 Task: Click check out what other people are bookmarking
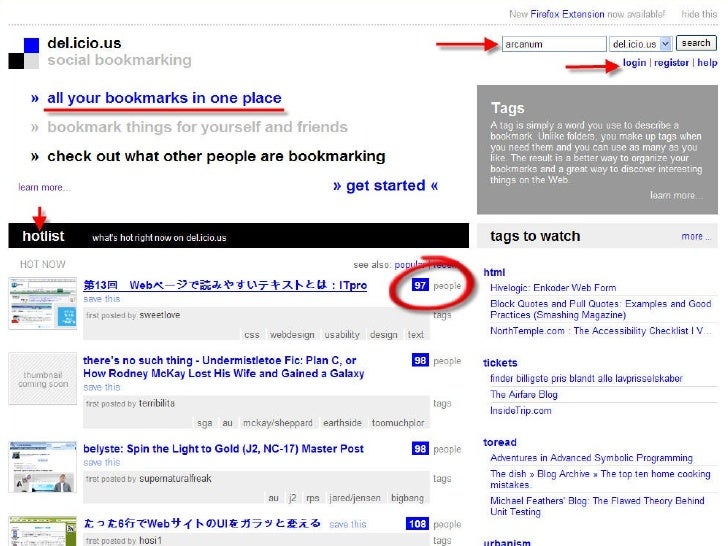click(216, 156)
